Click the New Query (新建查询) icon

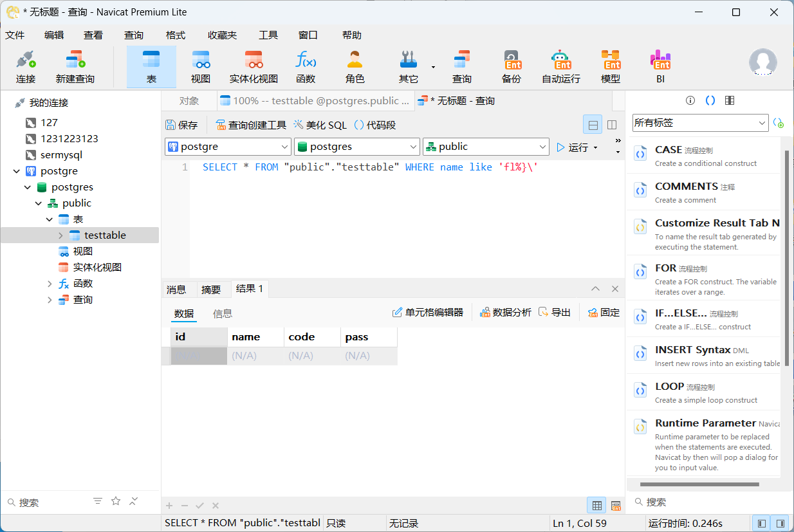[75, 67]
